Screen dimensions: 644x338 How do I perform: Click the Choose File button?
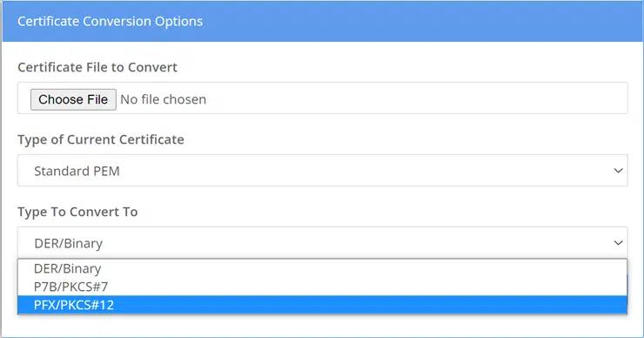click(x=73, y=99)
